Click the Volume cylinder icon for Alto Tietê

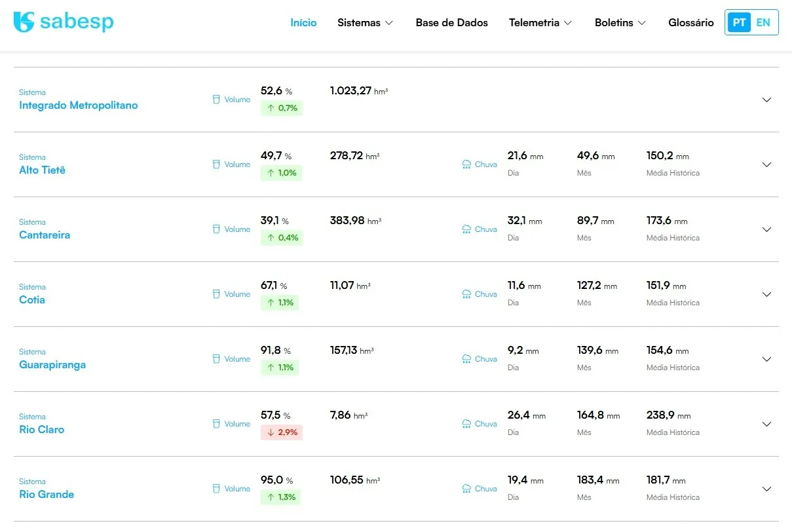(x=216, y=164)
